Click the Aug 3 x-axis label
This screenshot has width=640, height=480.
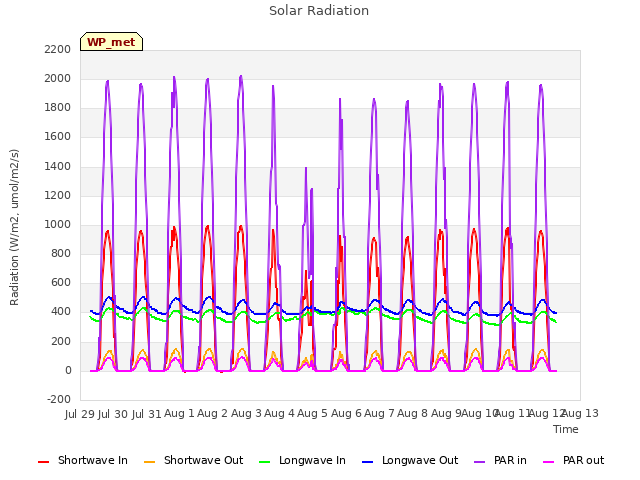pos(246,413)
